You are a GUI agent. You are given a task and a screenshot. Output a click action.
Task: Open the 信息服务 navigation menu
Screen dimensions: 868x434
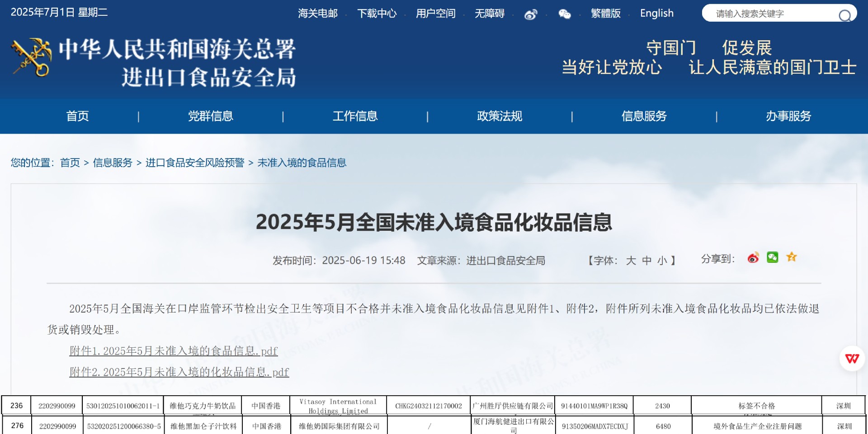[644, 116]
